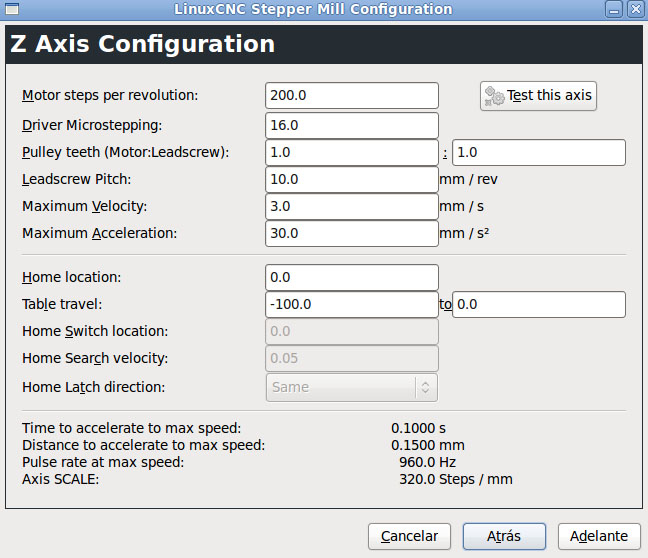Click the Home Switch location field

tap(352, 331)
